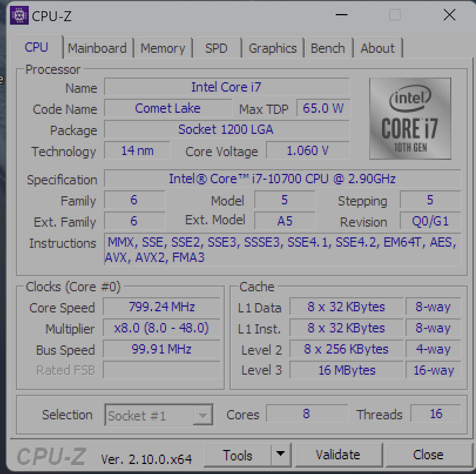Screen dimensions: 476x474
Task: Click the Core Voltage value 1.060 V
Action: pyautogui.click(x=308, y=151)
